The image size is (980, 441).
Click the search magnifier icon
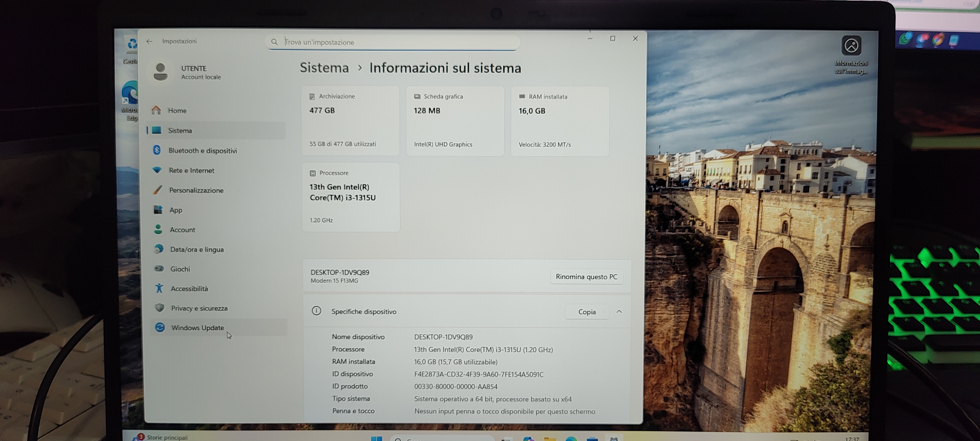pyautogui.click(x=274, y=42)
